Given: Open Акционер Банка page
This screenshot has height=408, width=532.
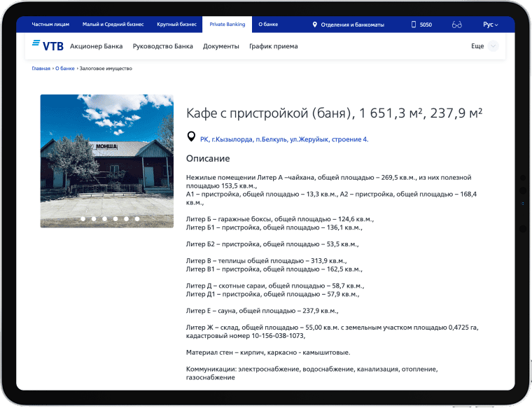Looking at the screenshot, I should 97,46.
